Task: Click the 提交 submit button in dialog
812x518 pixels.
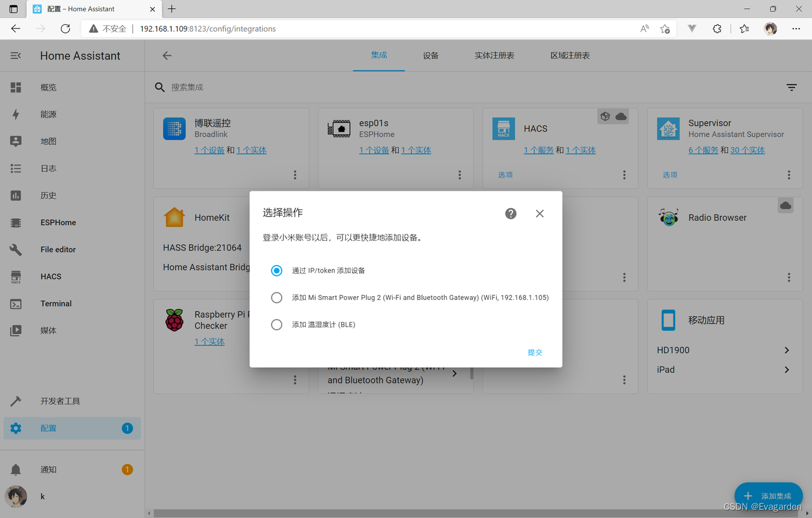Action: tap(535, 352)
